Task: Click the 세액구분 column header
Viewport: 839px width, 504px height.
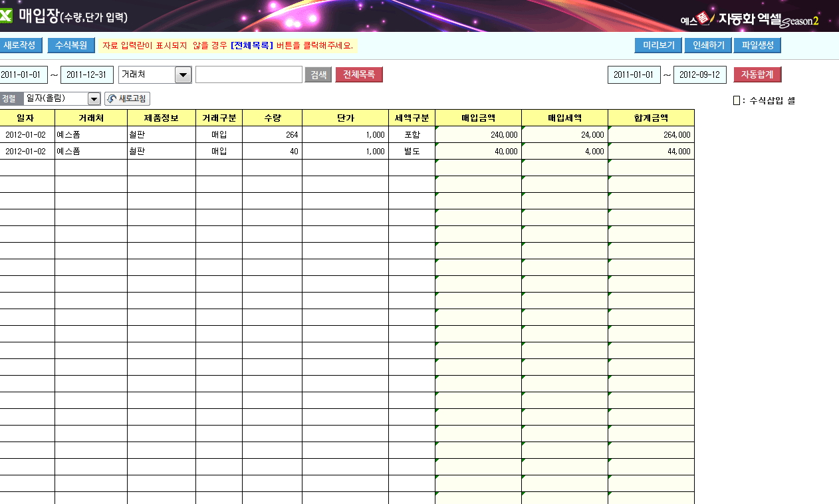Action: pos(412,118)
